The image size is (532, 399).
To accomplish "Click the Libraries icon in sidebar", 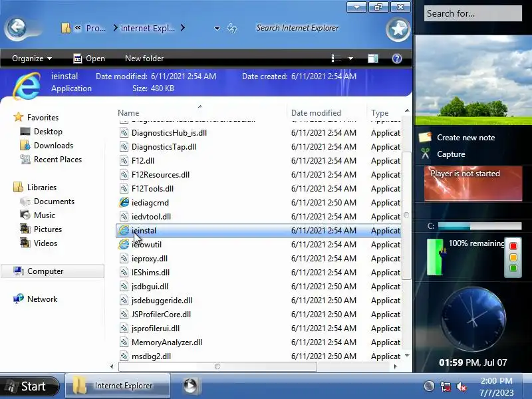I will [19, 187].
